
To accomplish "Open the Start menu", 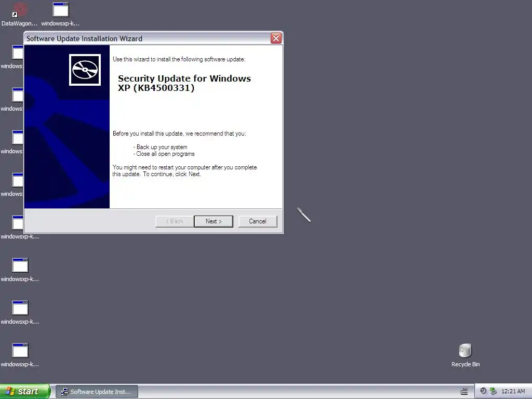I will 25,391.
